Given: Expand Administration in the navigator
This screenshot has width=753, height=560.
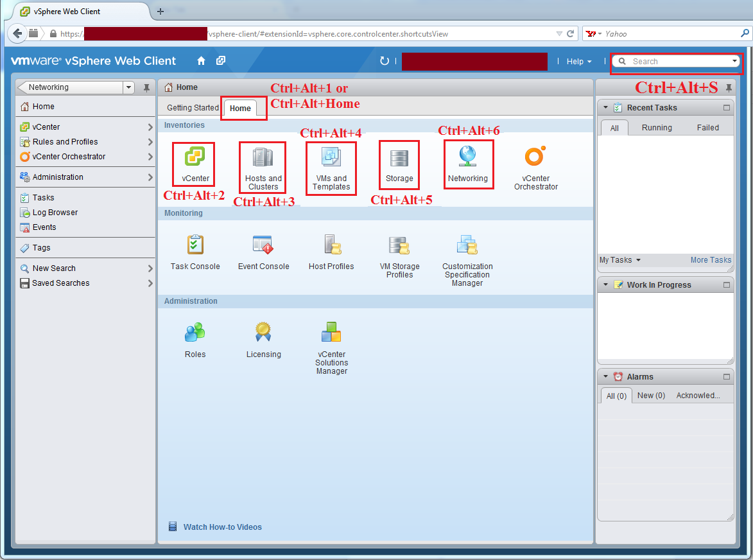Looking at the screenshot, I should click(150, 177).
